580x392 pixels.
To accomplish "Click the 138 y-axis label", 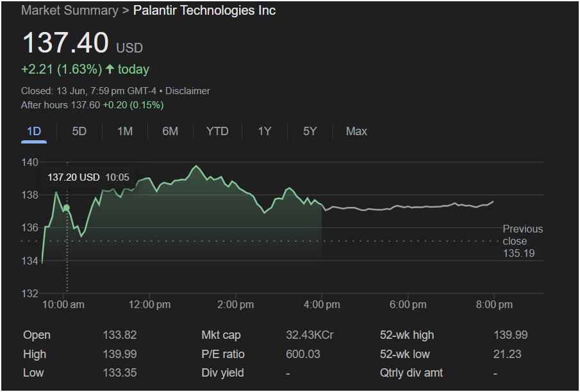I will (x=29, y=195).
